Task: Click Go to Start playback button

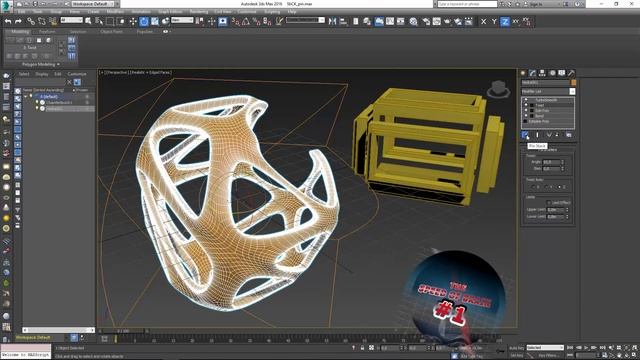Action: (x=570, y=348)
